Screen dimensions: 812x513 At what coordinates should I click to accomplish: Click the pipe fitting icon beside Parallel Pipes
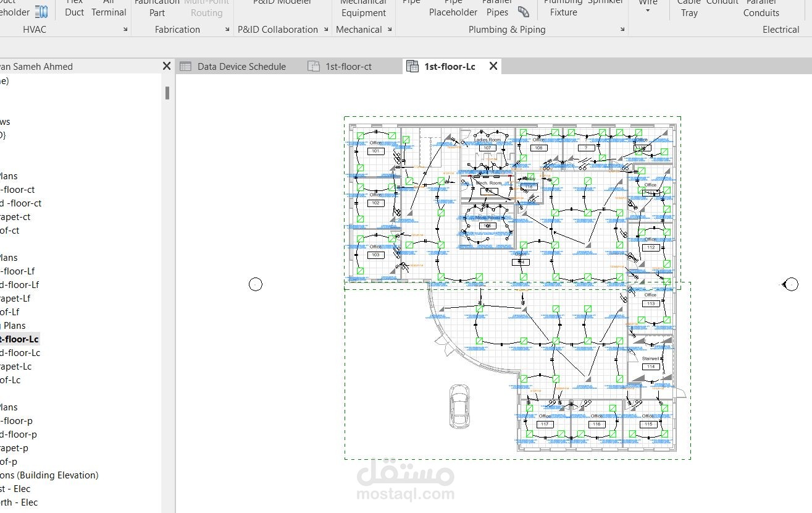click(524, 12)
